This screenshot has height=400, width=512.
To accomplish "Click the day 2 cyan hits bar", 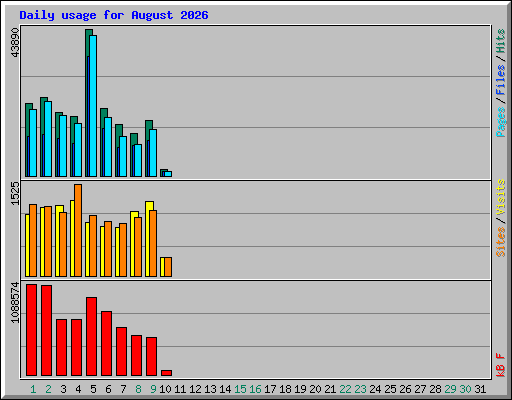I will click(x=48, y=139).
